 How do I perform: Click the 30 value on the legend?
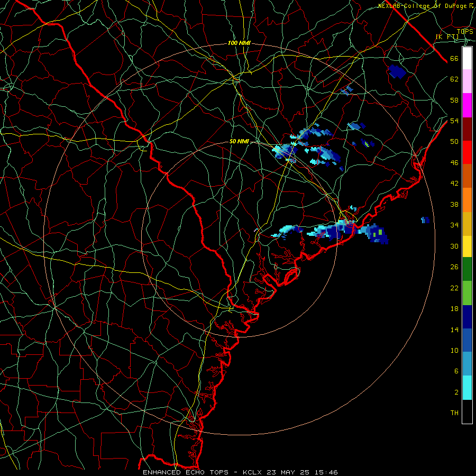[454, 246]
